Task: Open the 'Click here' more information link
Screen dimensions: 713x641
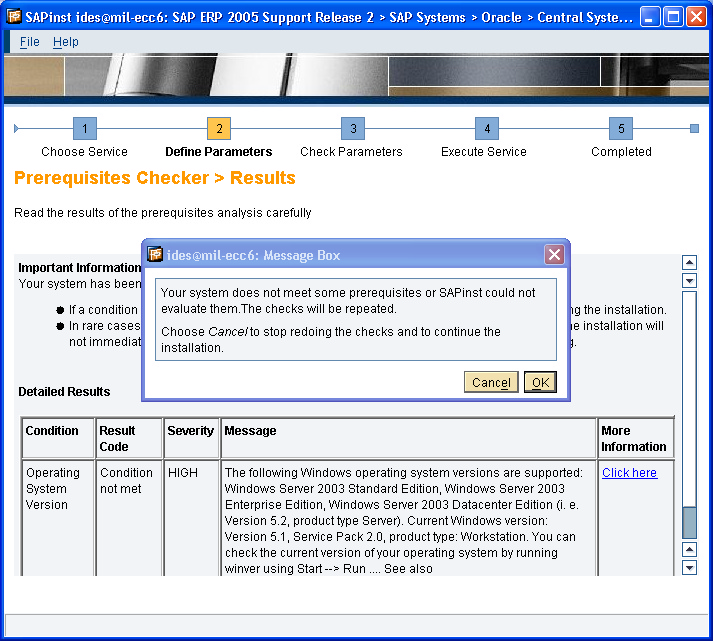Action: coord(629,473)
